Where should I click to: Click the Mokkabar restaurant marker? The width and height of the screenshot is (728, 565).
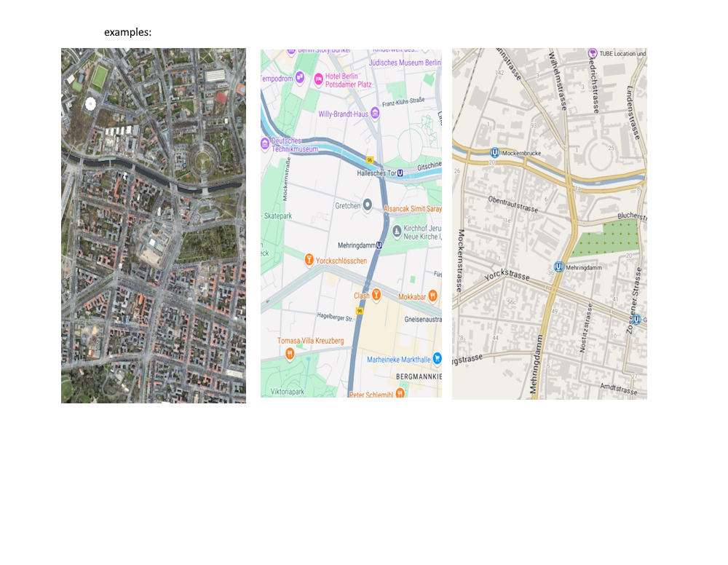[x=432, y=296]
